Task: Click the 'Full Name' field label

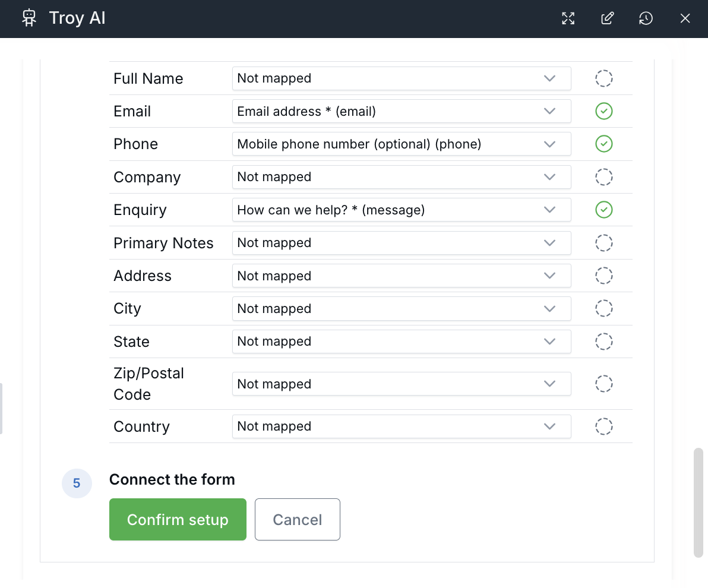Action: 148,78
